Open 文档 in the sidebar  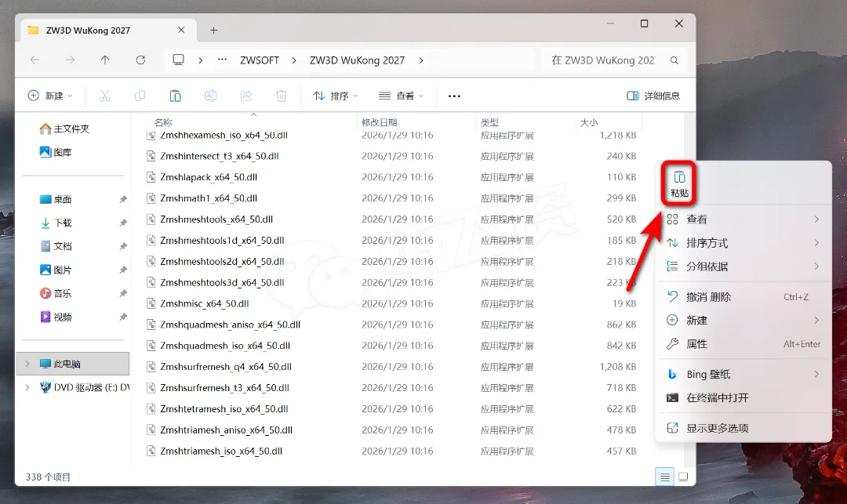(x=56, y=246)
